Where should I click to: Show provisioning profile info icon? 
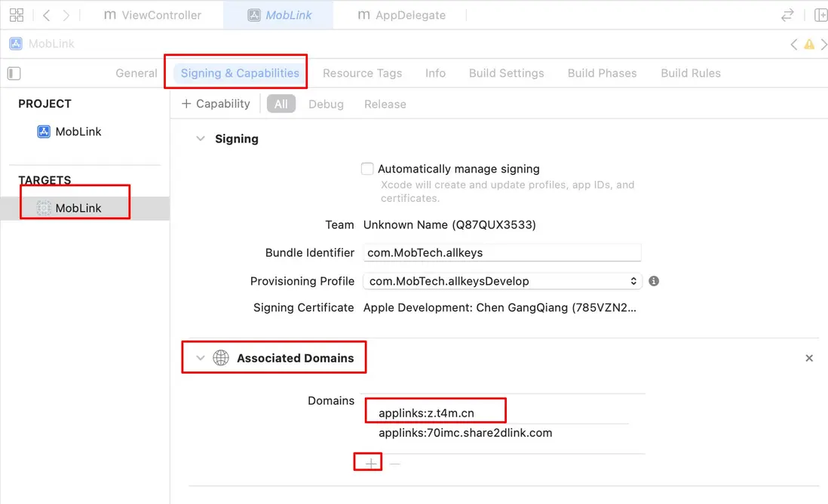(x=654, y=281)
